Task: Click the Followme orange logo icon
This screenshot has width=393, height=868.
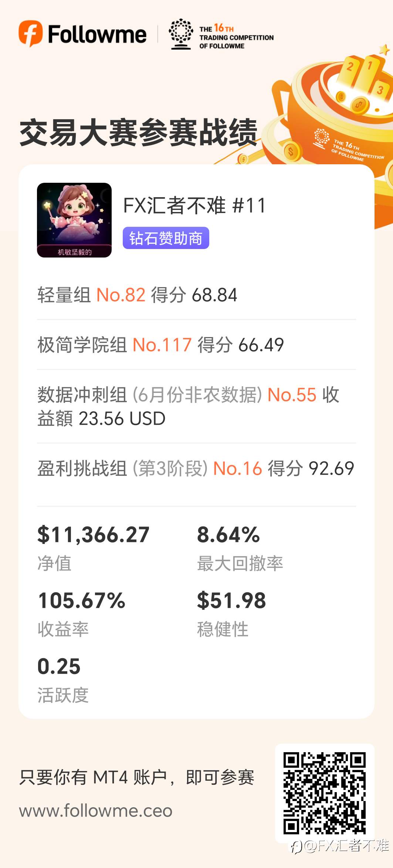Action: (31, 33)
